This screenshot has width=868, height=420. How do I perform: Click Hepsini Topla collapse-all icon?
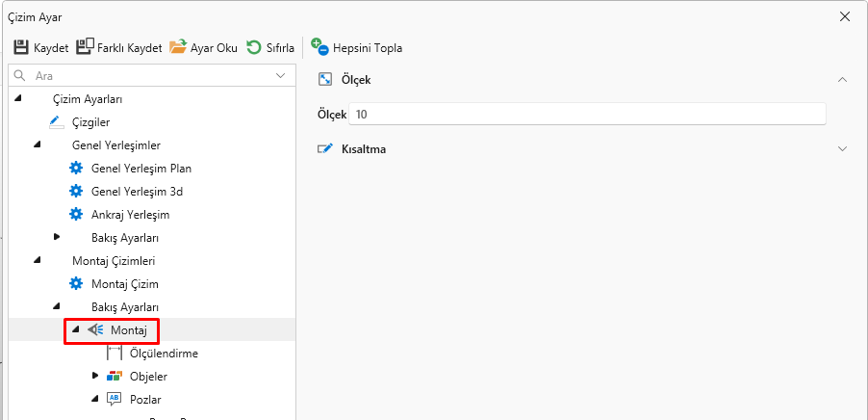(x=319, y=47)
